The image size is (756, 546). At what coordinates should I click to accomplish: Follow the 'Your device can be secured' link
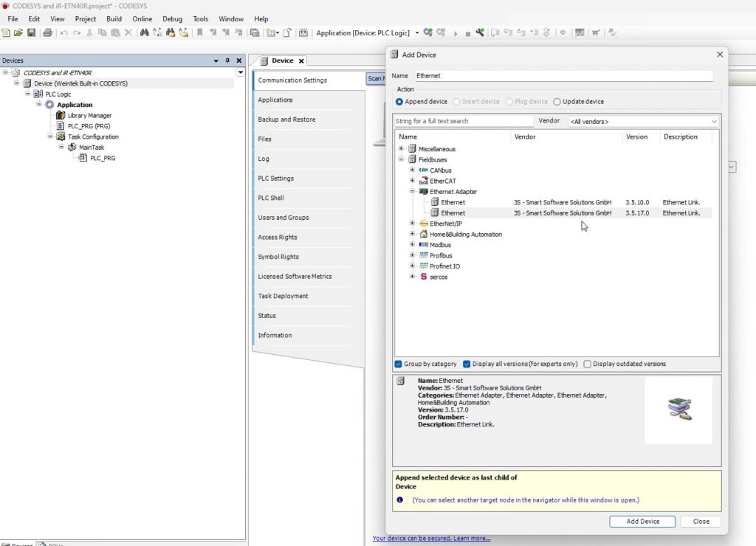[x=431, y=539]
